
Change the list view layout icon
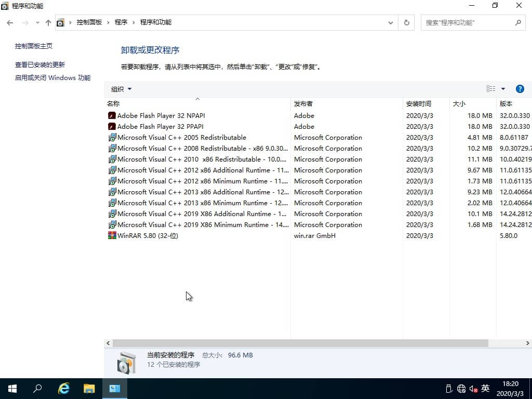(490, 88)
